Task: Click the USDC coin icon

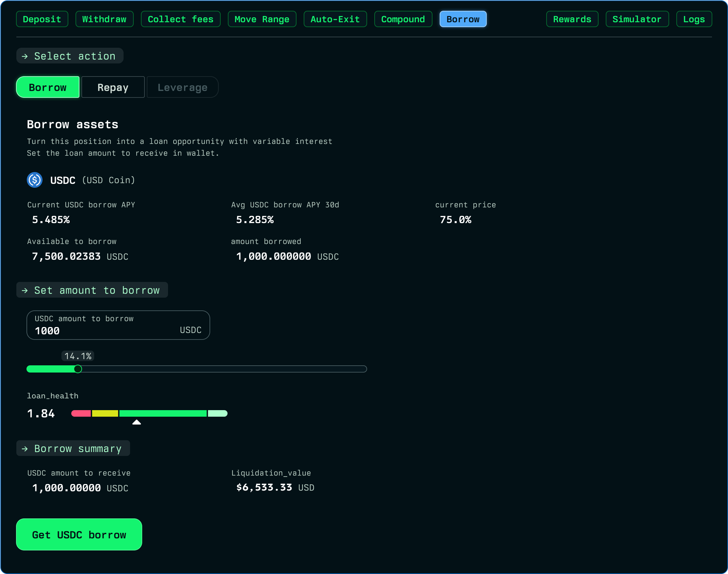Action: click(35, 180)
